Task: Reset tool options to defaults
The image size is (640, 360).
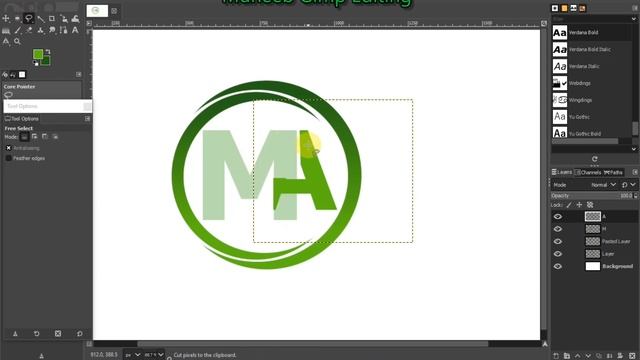Action: pos(80,333)
